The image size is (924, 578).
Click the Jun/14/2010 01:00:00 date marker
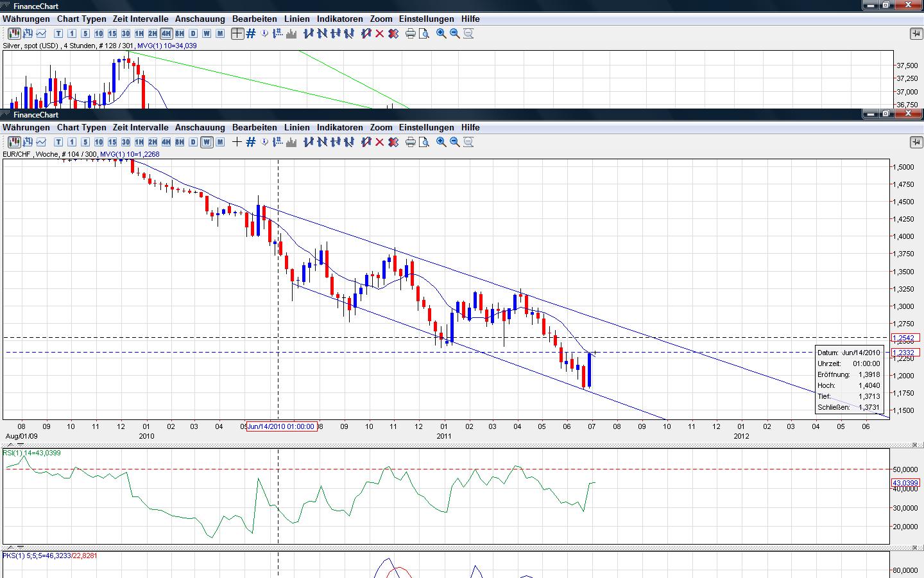click(282, 426)
